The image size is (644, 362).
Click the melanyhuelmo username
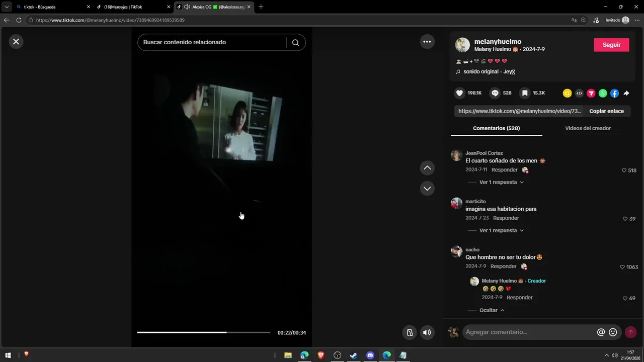point(498,41)
